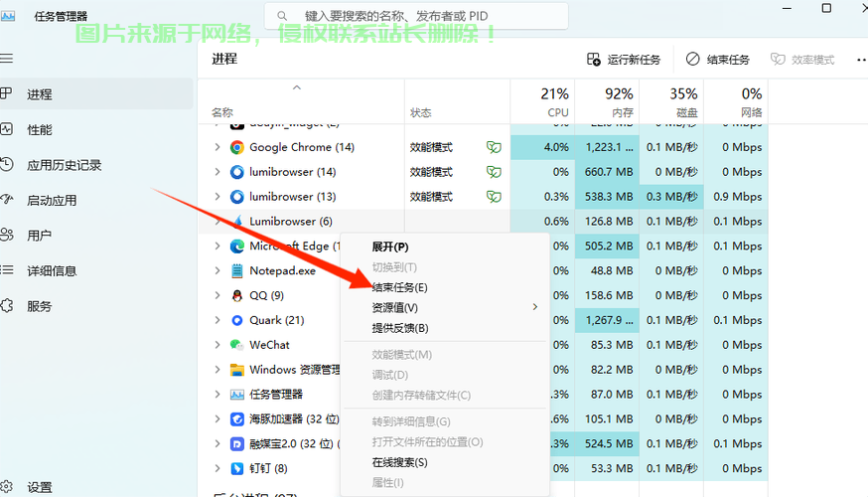868x497 pixels.
Task: Open 设置 at sidebar bottom
Action: 40,487
